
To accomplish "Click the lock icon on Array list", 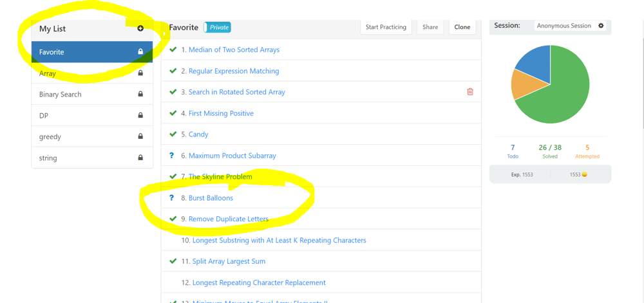I will pyautogui.click(x=140, y=73).
